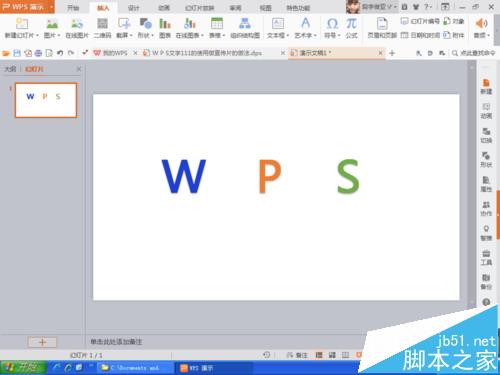Switch to Normal view icon in status bar
Viewport: 500px width, 375px height.
pyautogui.click(x=319, y=355)
